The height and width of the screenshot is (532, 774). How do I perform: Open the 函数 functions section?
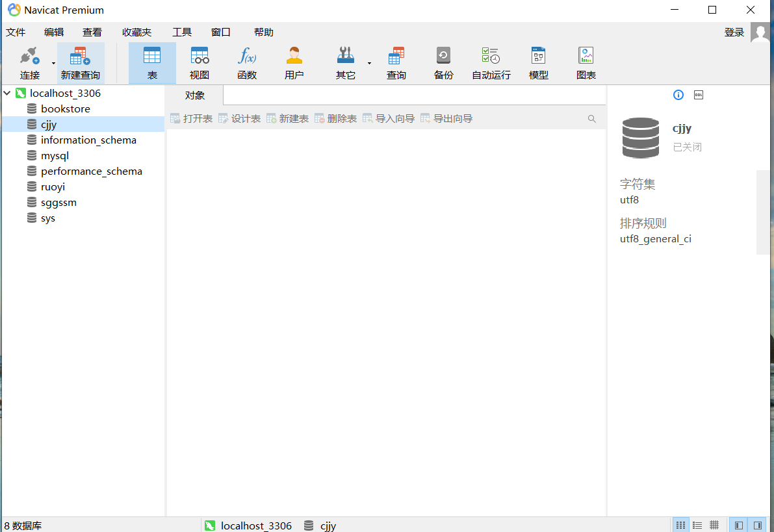pyautogui.click(x=247, y=62)
